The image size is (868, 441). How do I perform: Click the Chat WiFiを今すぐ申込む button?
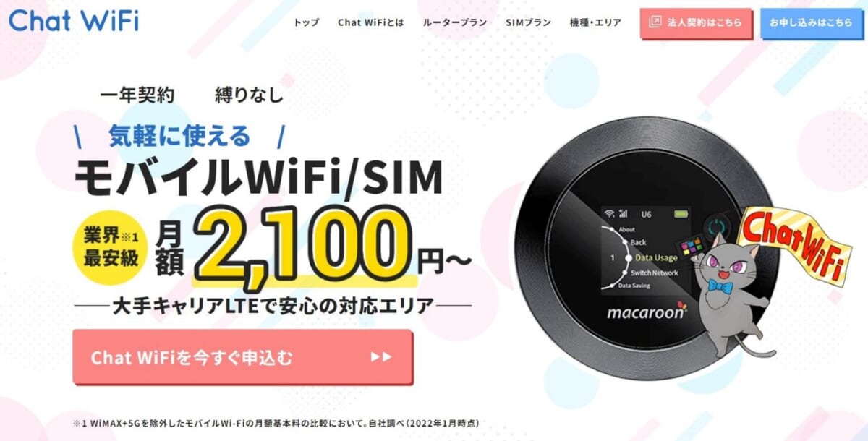(x=242, y=357)
